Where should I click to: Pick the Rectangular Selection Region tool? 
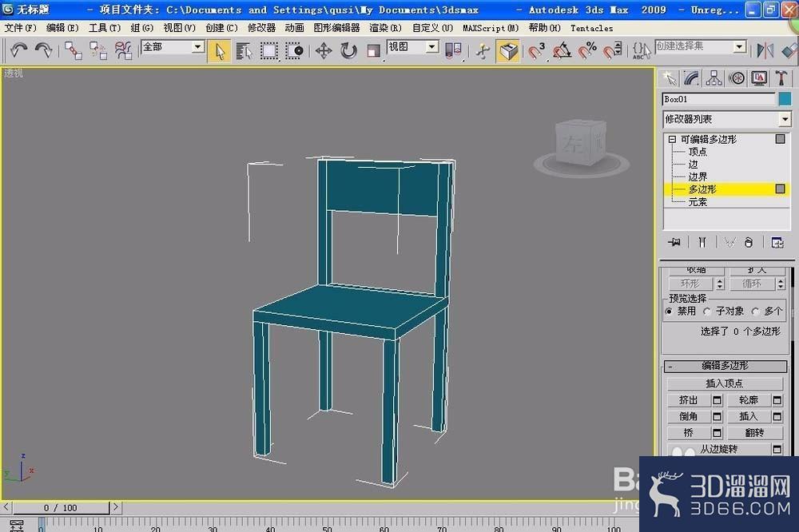click(269, 51)
